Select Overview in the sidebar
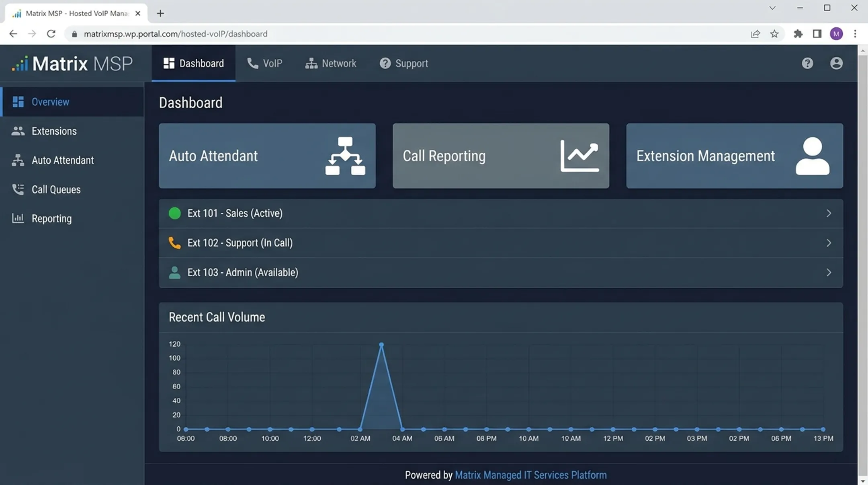Screen dimensions: 868x485 click(72, 102)
